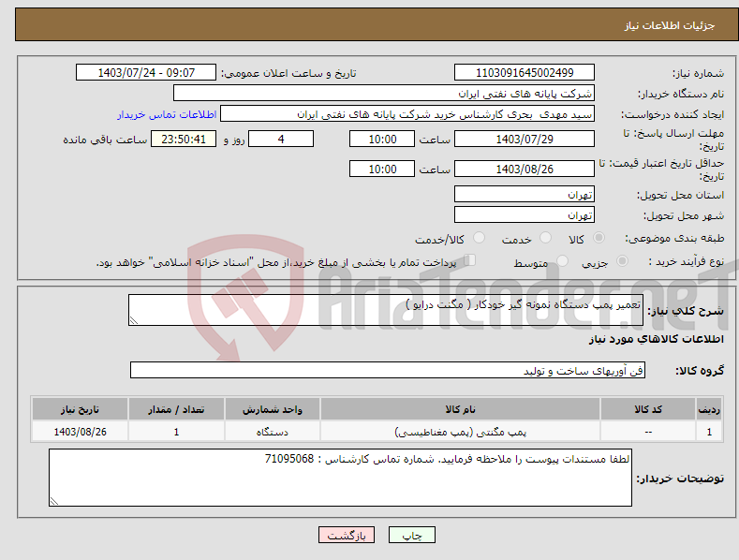
Task: Click the شرح کلی نیاز description textarea
Action: tap(386, 310)
